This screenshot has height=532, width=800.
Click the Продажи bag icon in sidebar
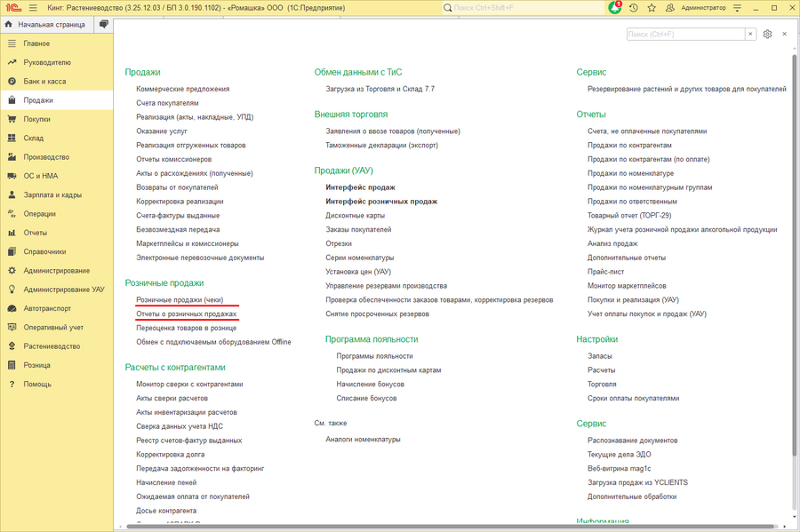[x=12, y=100]
